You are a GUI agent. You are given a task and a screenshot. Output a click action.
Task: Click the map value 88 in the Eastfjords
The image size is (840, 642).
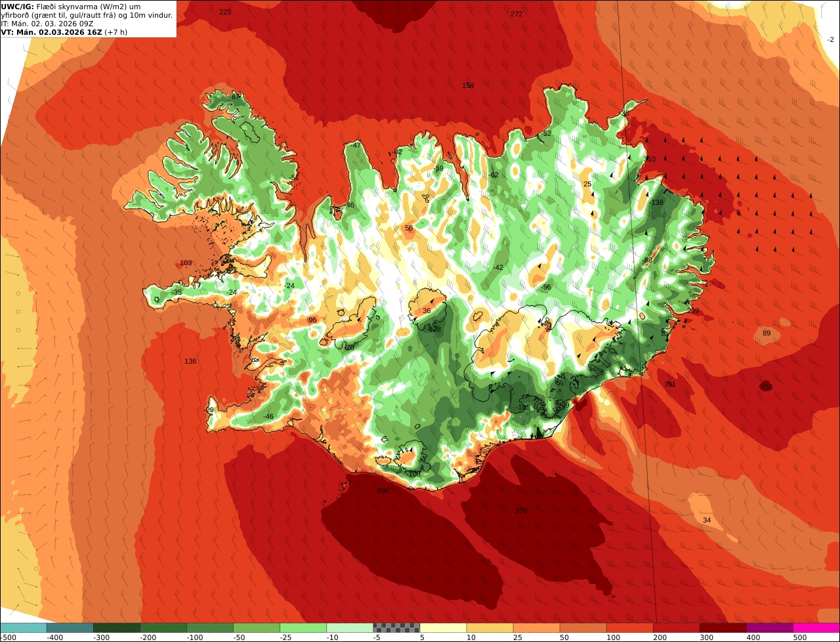(x=648, y=260)
